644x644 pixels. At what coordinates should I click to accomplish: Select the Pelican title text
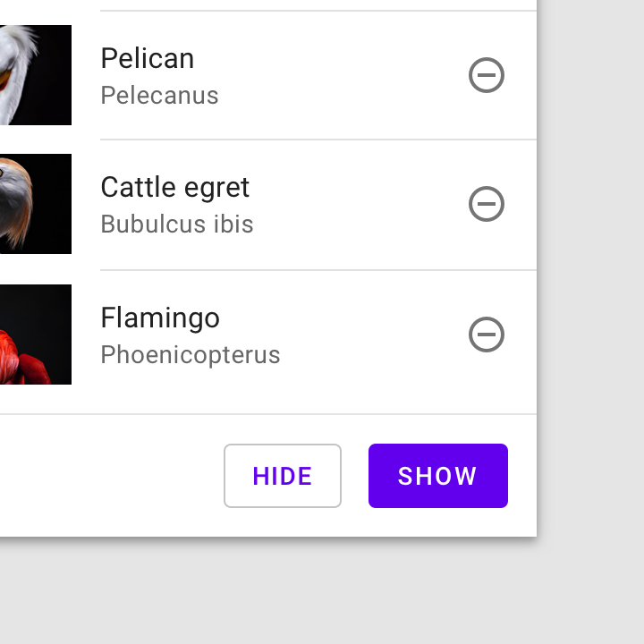point(148,59)
